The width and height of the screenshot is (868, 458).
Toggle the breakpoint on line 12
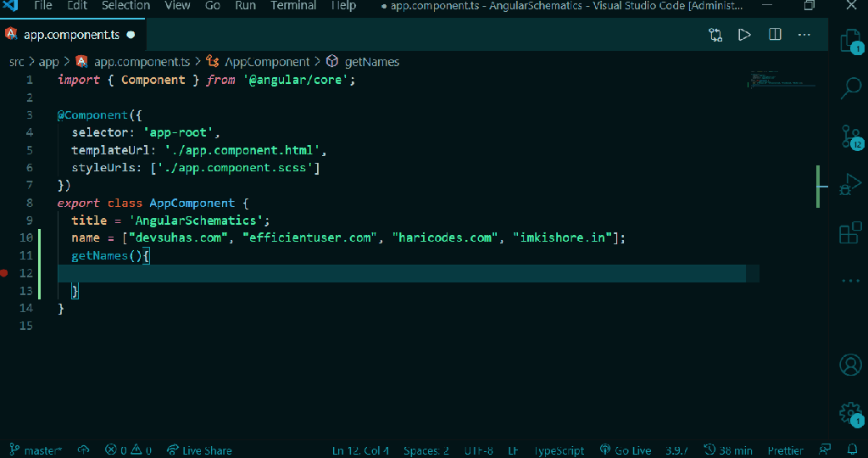click(x=5, y=273)
